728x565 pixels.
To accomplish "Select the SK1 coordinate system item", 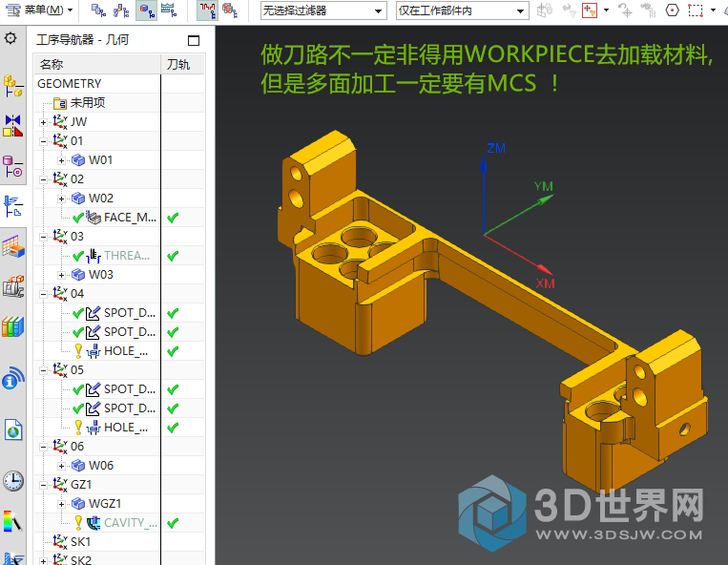I will coord(80,542).
